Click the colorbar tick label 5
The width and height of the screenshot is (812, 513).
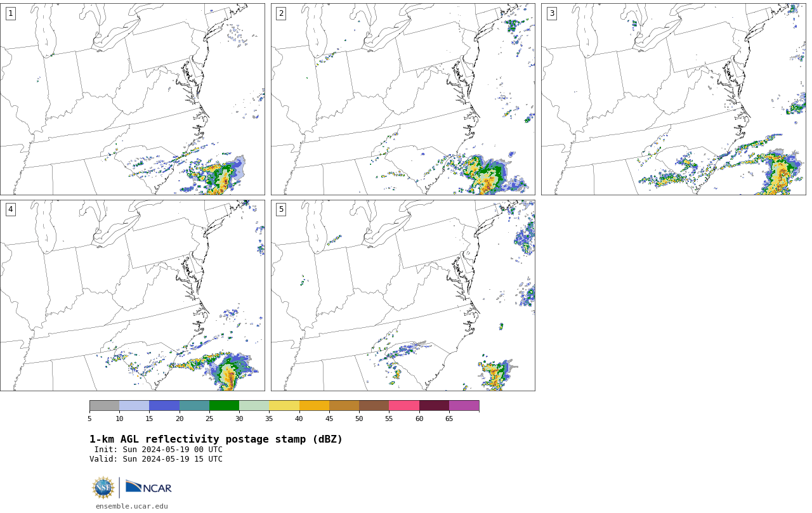(x=89, y=419)
